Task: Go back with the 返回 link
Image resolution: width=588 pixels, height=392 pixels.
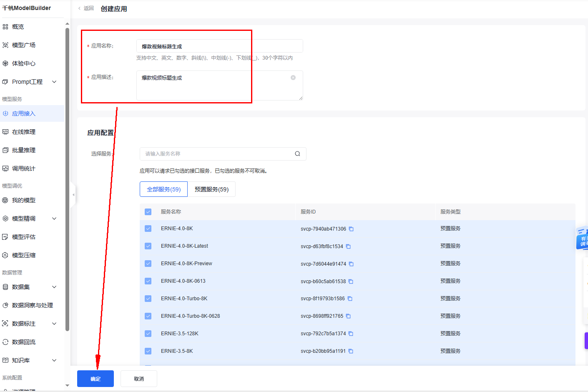Action: 86,8
